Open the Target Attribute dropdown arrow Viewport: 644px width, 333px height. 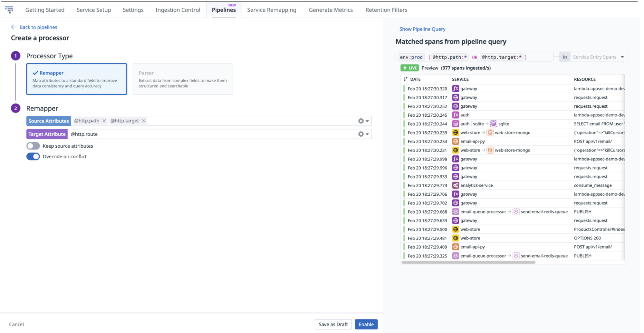tap(367, 134)
